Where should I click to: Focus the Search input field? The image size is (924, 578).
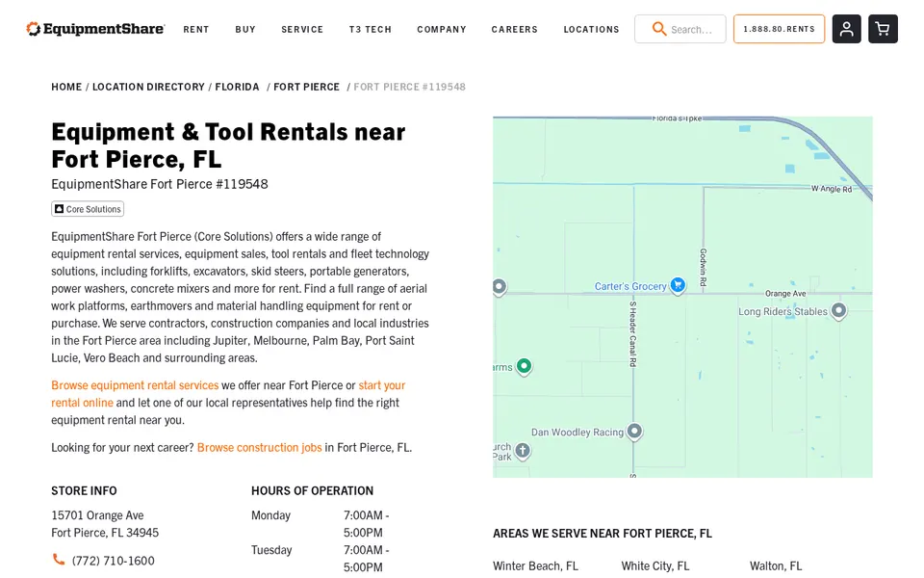680,29
